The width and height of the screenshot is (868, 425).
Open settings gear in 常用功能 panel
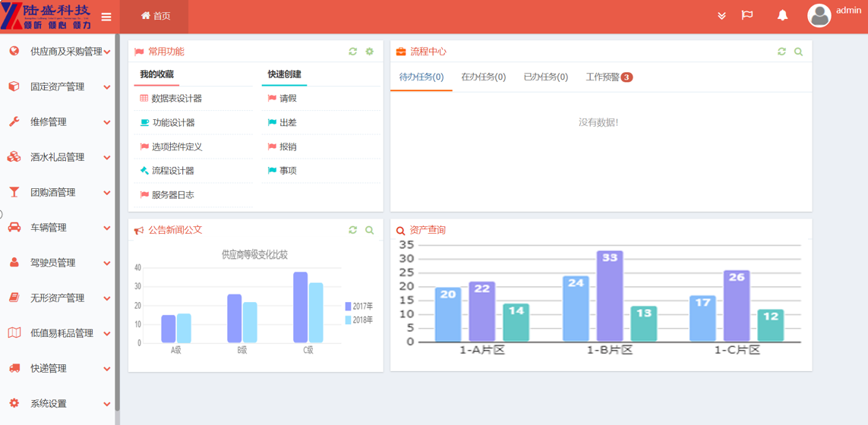coord(370,52)
